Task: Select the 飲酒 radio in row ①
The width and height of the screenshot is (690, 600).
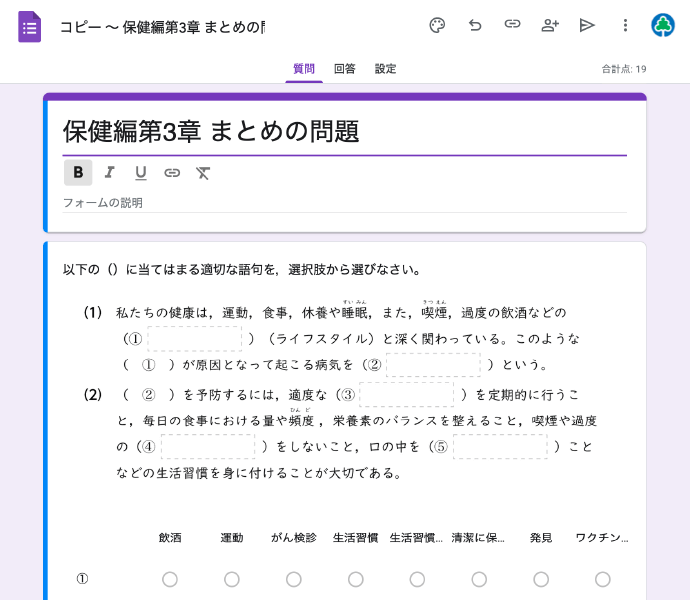Action: [170, 579]
